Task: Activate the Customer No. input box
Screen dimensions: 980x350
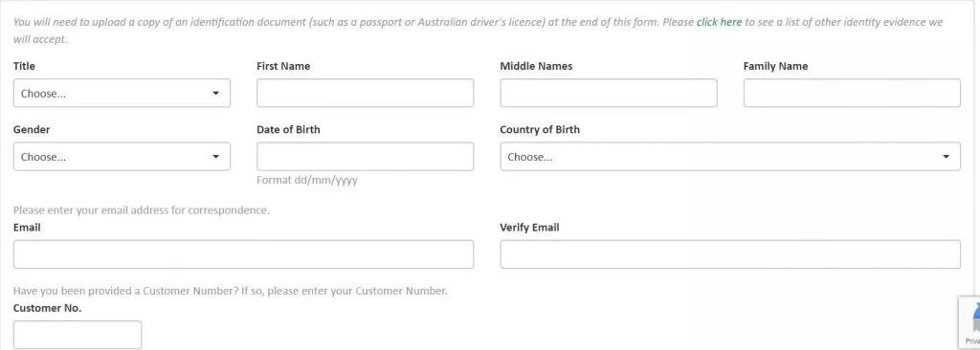Action: (x=78, y=335)
